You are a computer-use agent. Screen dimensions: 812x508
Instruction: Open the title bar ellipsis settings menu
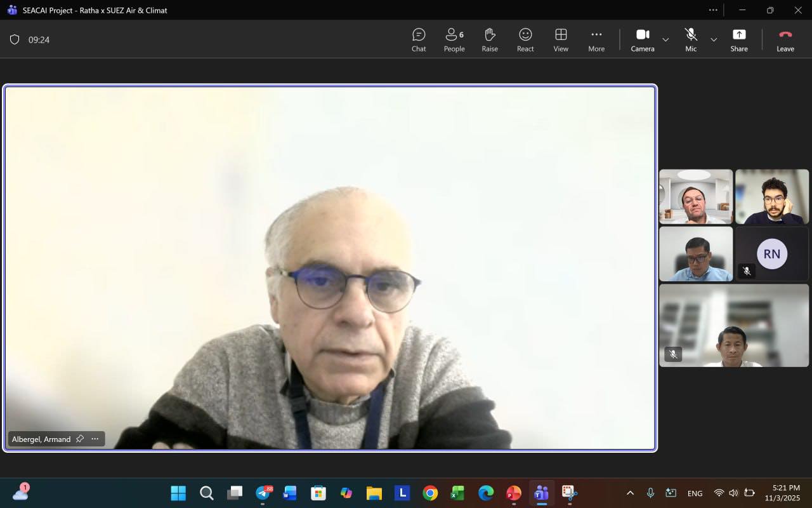click(x=713, y=10)
